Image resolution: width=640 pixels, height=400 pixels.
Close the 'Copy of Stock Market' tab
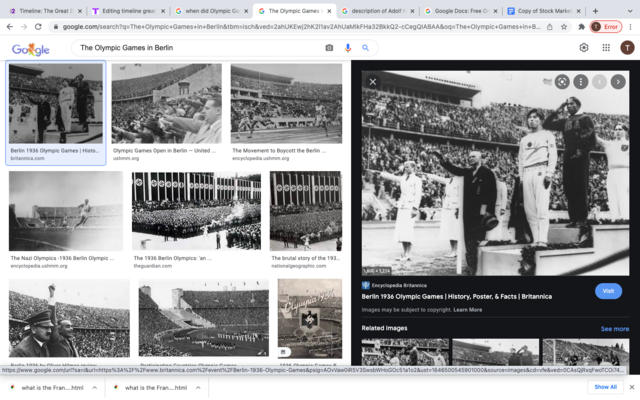578,11
